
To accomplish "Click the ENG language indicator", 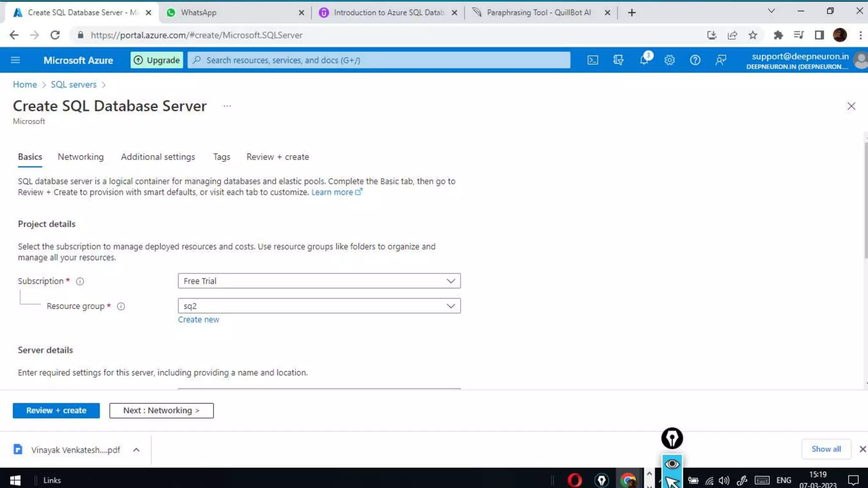I will click(x=784, y=480).
